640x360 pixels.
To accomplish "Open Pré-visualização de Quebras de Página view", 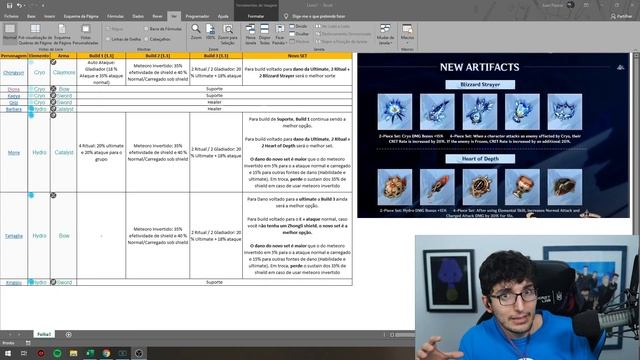I will click(36, 34).
